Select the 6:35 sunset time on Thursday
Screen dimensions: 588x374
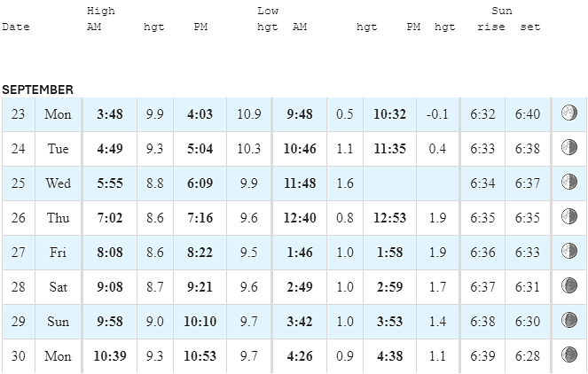click(x=528, y=218)
